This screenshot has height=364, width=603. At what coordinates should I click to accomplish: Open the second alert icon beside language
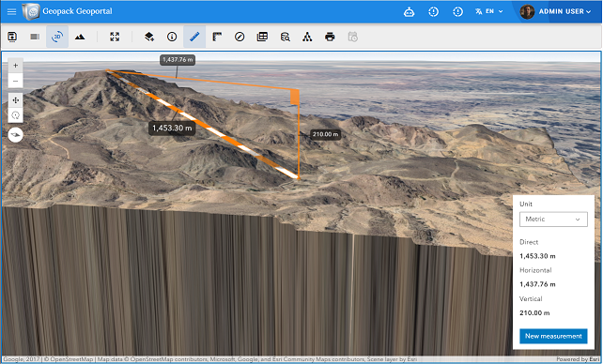(x=457, y=12)
